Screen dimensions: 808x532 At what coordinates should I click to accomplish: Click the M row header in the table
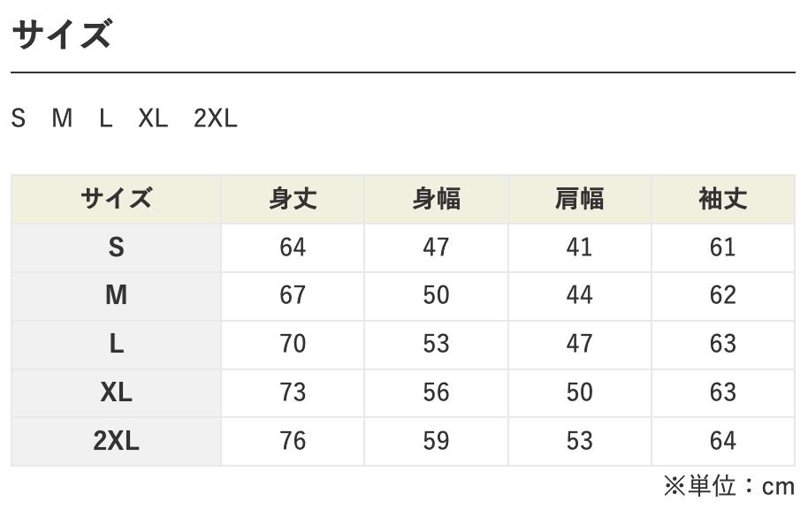116,295
